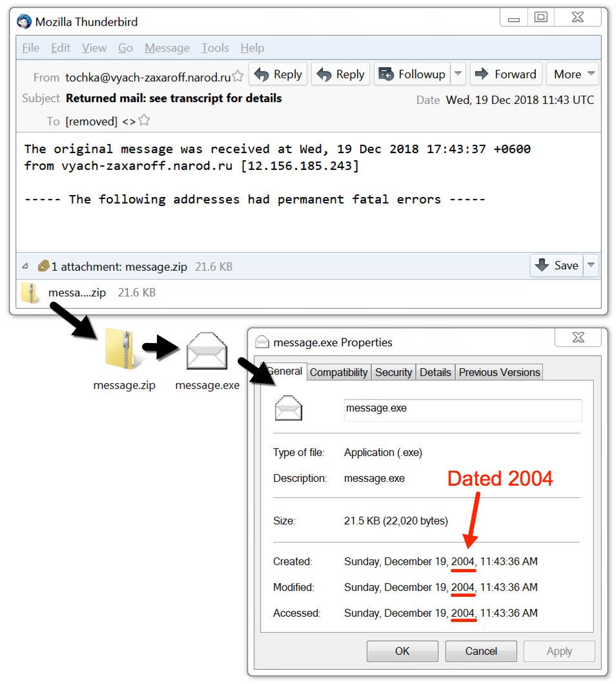
Task: Collapse the attachment pane triangle
Action: 25,266
